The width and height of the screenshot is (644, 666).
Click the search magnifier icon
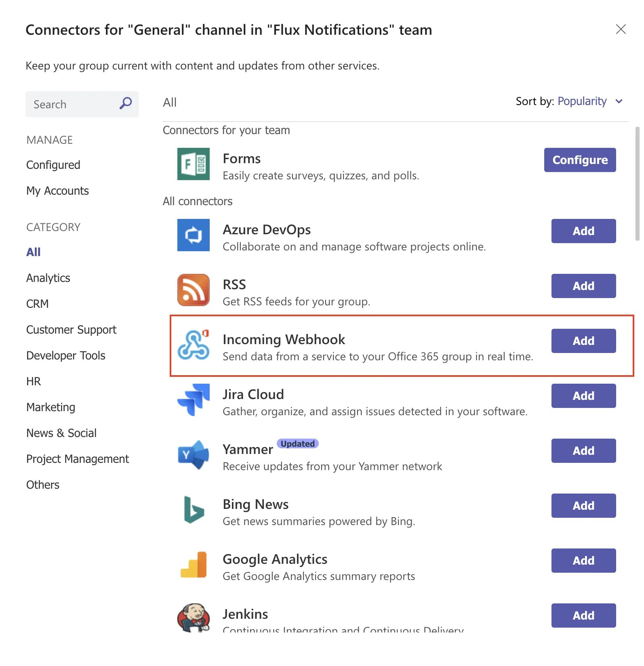point(126,104)
